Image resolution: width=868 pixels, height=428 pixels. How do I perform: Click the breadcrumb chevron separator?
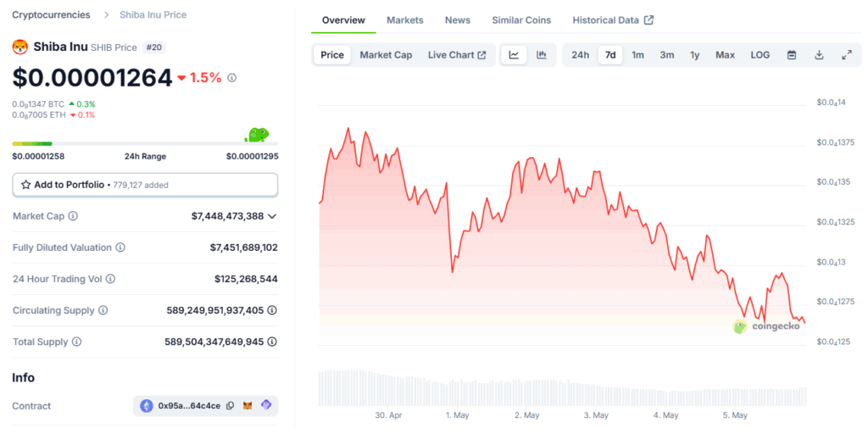[x=106, y=15]
